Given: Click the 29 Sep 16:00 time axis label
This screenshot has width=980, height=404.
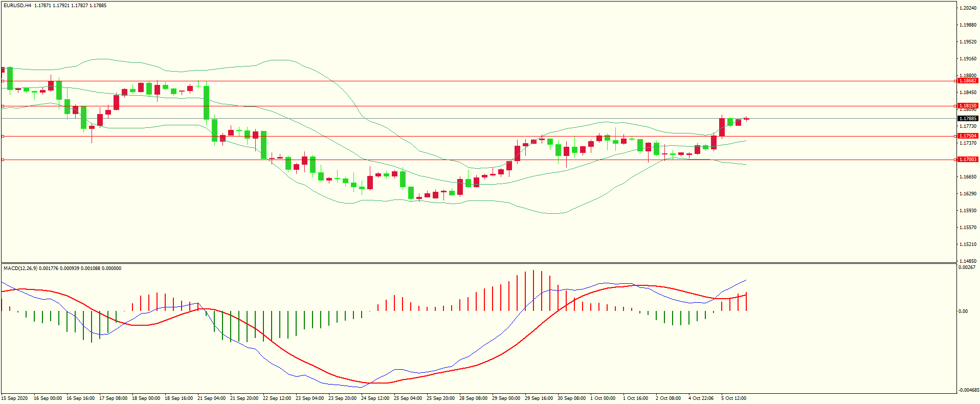Looking at the screenshot, I should 539,398.
